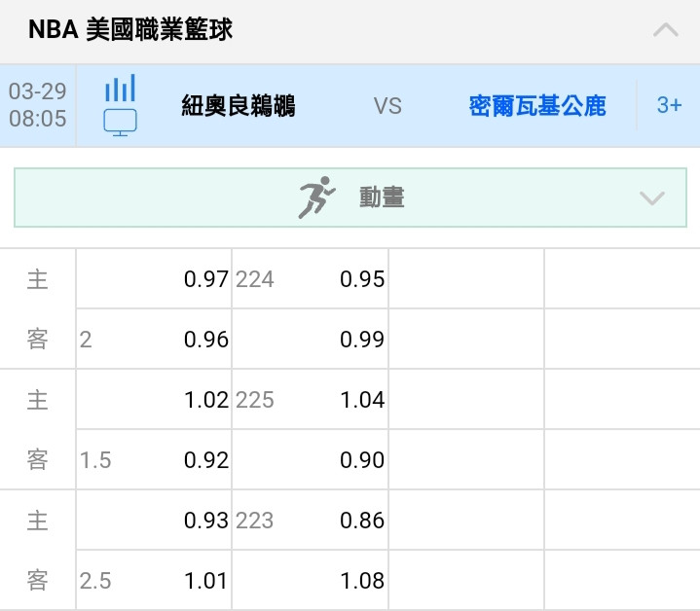Click the 動畫 label text
Screen dimensions: 700x611
pos(383,198)
